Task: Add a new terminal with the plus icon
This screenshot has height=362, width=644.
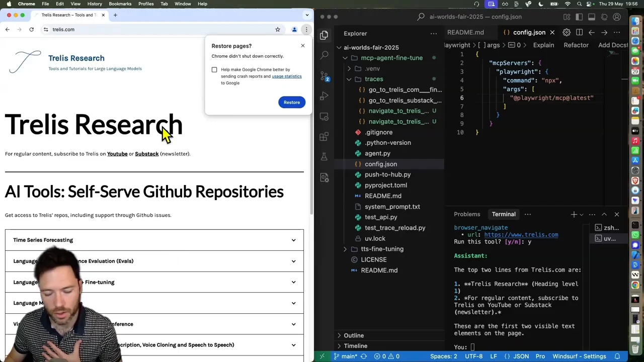Action: coord(574,215)
